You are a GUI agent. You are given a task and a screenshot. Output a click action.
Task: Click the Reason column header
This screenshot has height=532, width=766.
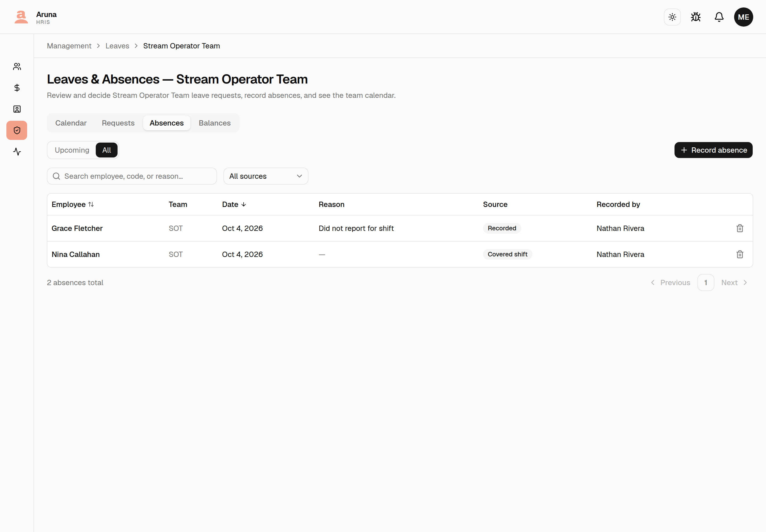[331, 204]
